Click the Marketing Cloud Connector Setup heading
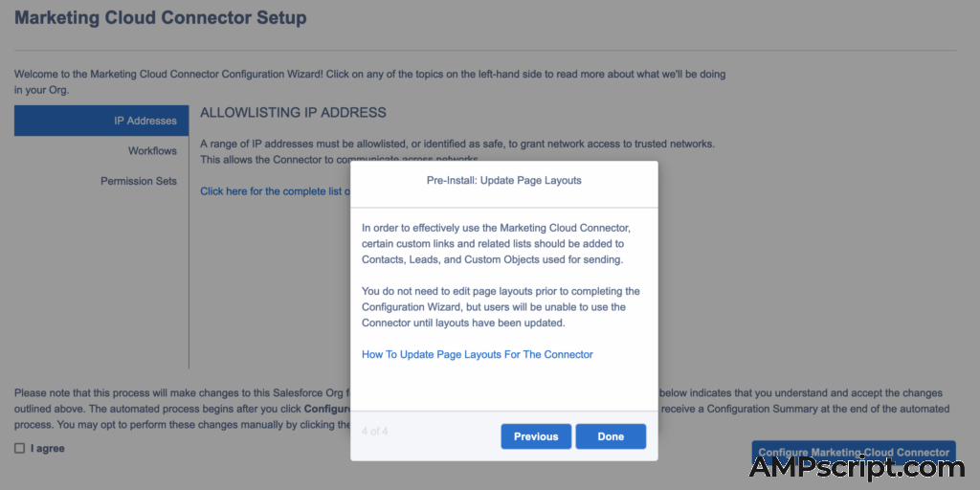The image size is (980, 490). click(161, 18)
